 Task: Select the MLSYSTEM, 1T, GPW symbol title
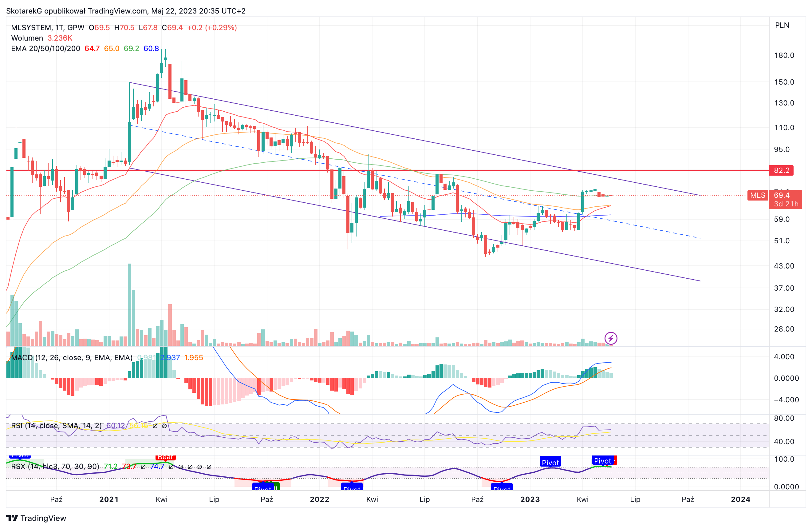click(x=48, y=28)
